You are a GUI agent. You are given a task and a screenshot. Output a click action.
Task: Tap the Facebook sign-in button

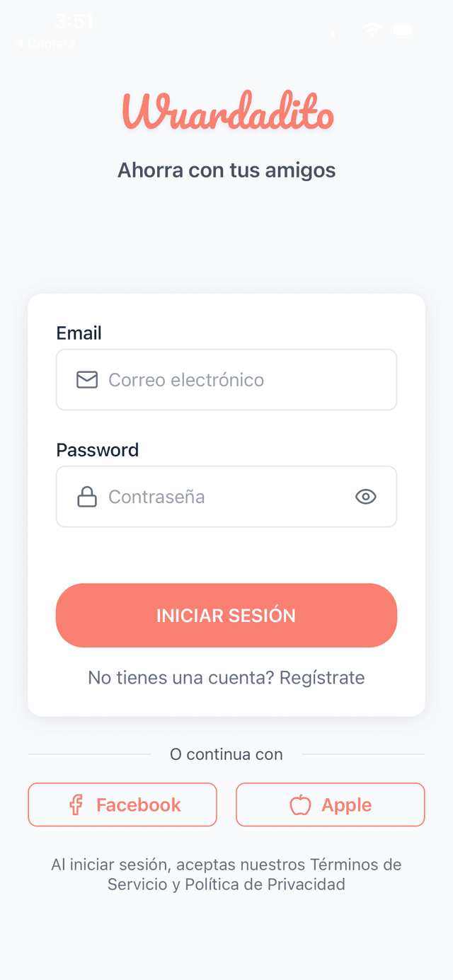(122, 805)
